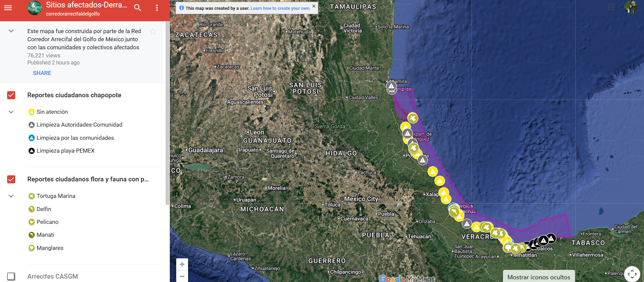Image resolution: width=644 pixels, height=282 pixels.
Task: Uncheck Reportes ciudadanos flora y fauna layer
Action: coord(11,179)
